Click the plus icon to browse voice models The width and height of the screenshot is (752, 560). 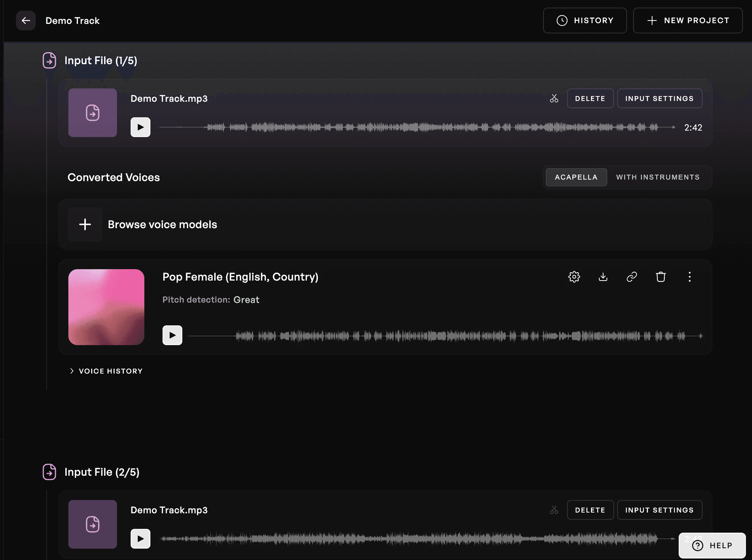85,224
